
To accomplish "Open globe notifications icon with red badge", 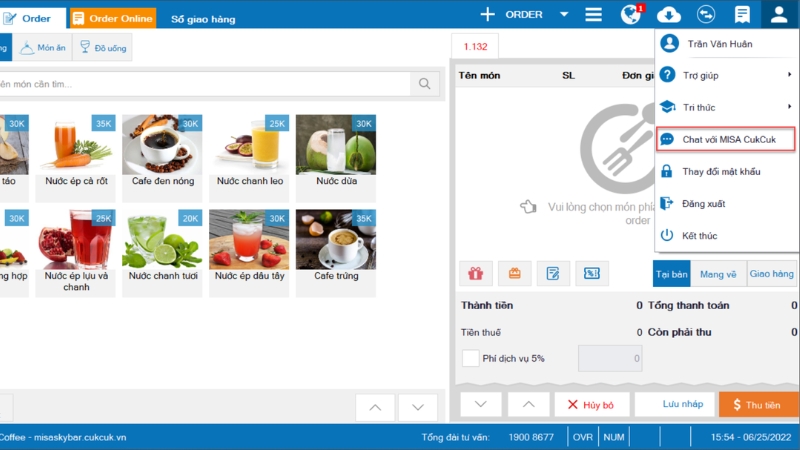I will (630, 15).
